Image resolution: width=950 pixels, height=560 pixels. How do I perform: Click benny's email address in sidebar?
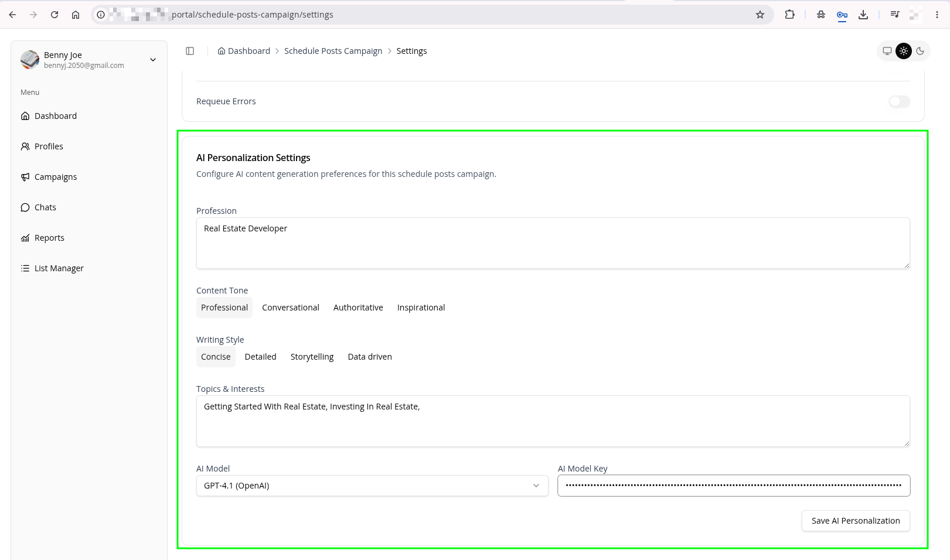coord(84,66)
